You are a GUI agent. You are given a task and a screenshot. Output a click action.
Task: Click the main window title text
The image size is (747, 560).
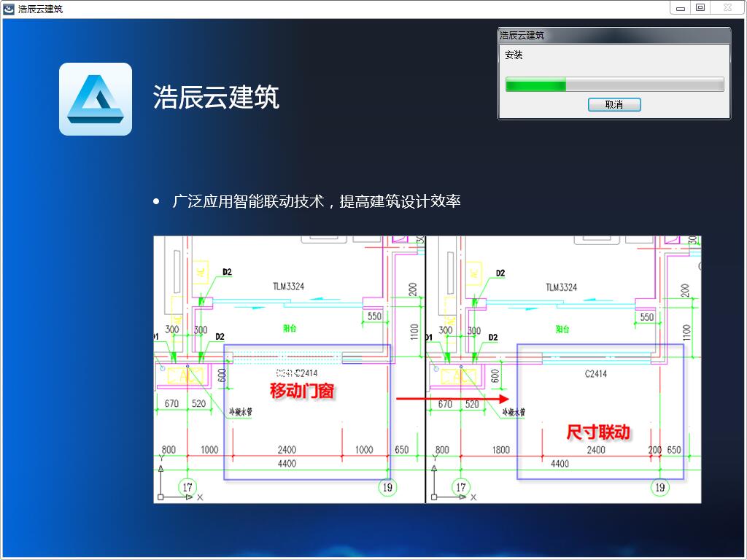(41, 9)
